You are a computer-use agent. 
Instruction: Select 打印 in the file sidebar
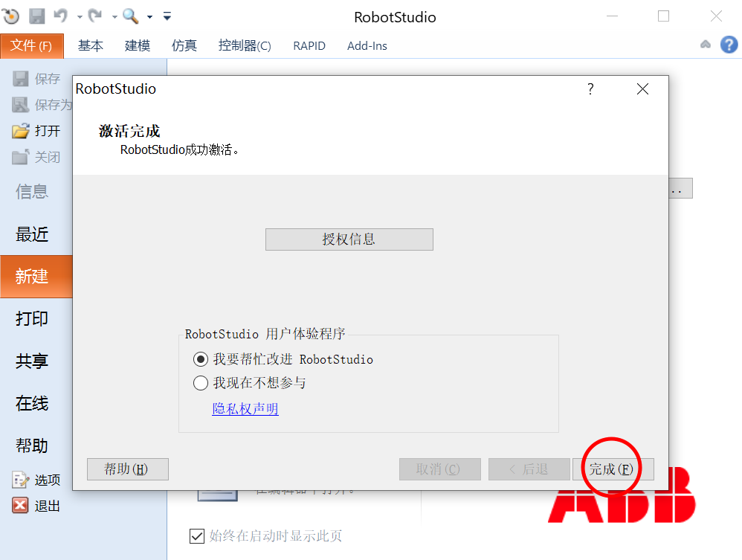(x=32, y=318)
